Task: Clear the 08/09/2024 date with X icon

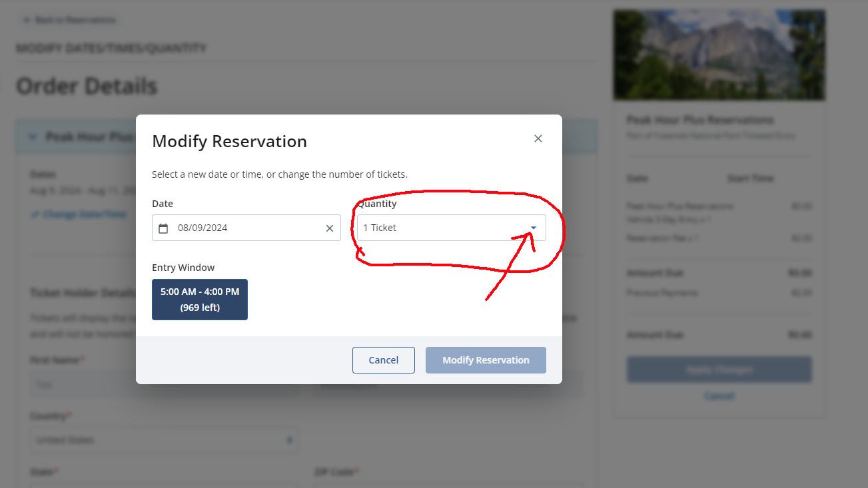Action: click(x=329, y=228)
